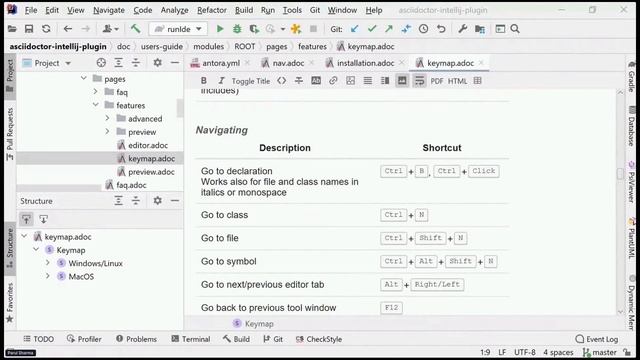The image size is (640, 360).
Task: Insert a table with the grid icon
Action: tap(478, 81)
